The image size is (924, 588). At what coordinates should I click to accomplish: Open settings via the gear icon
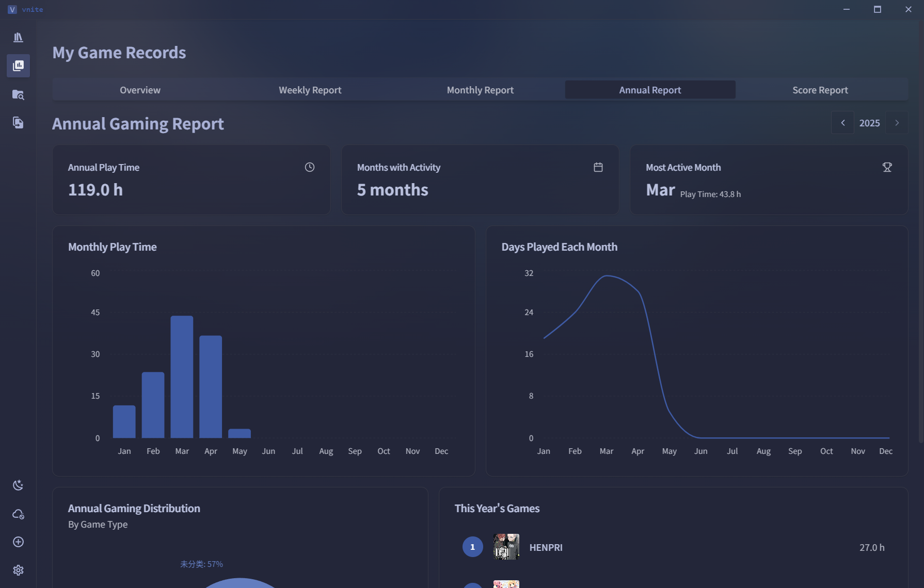(x=18, y=570)
